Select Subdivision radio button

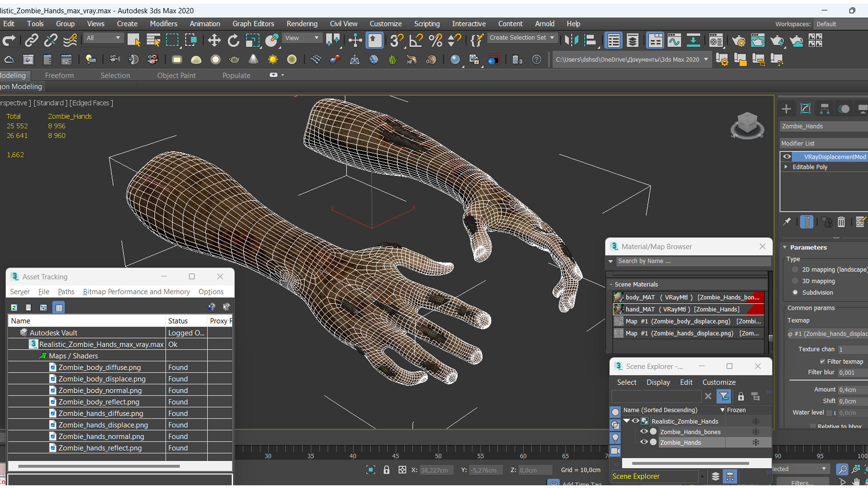point(795,293)
